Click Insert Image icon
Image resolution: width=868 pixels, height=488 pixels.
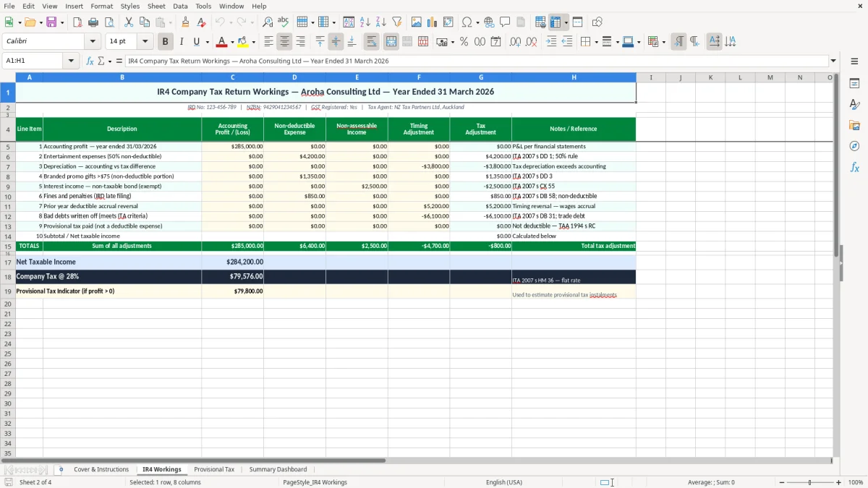pos(417,22)
